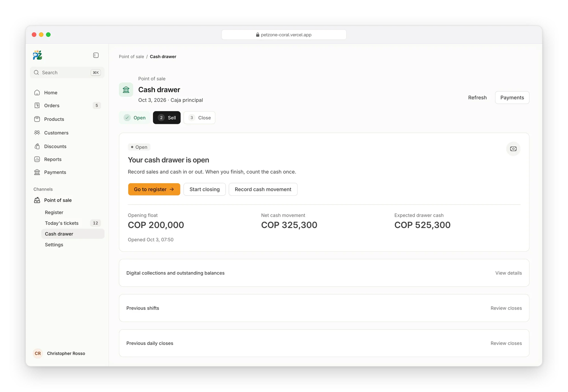Viewport: 568px width, 392px height.
Task: Click the Customers people icon
Action: pos(37,133)
